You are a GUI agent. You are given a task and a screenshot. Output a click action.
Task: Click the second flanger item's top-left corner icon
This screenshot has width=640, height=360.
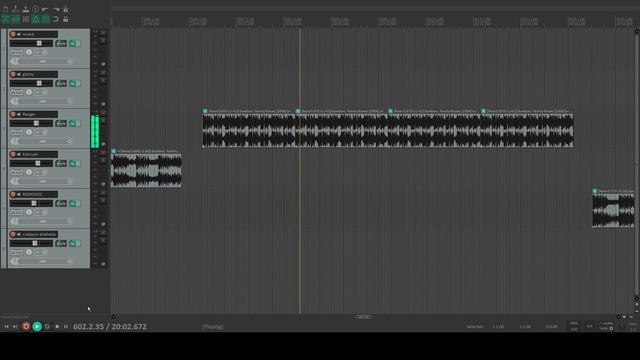point(298,111)
